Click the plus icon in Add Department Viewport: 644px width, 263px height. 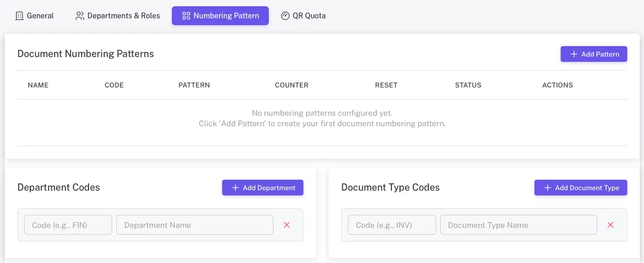point(235,188)
